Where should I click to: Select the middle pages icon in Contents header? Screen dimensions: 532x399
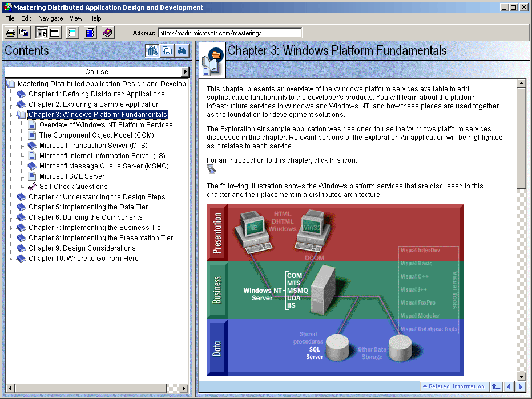tap(167, 51)
